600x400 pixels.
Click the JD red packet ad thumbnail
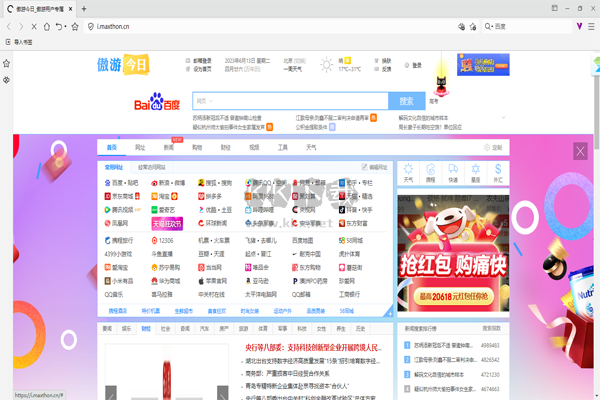pyautogui.click(x=453, y=253)
